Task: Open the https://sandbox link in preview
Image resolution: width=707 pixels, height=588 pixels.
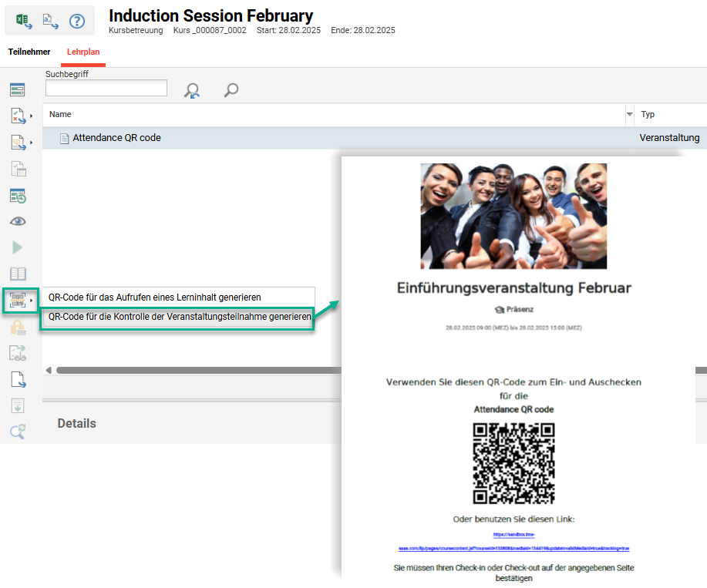Action: pyautogui.click(x=513, y=534)
